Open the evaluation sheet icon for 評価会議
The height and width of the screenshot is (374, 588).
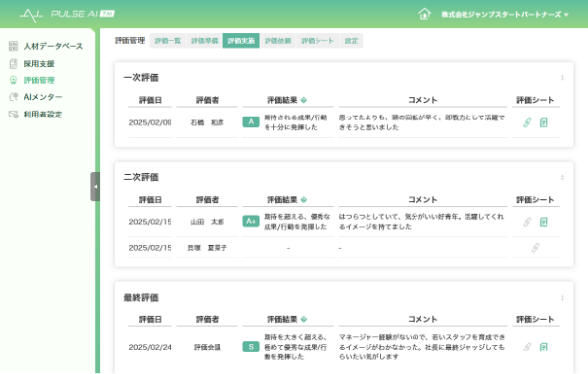[543, 347]
